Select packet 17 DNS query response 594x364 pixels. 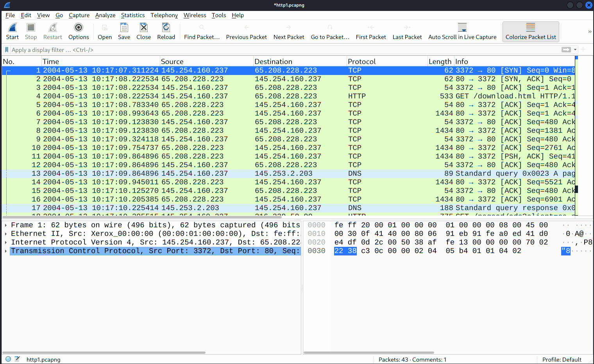point(288,208)
